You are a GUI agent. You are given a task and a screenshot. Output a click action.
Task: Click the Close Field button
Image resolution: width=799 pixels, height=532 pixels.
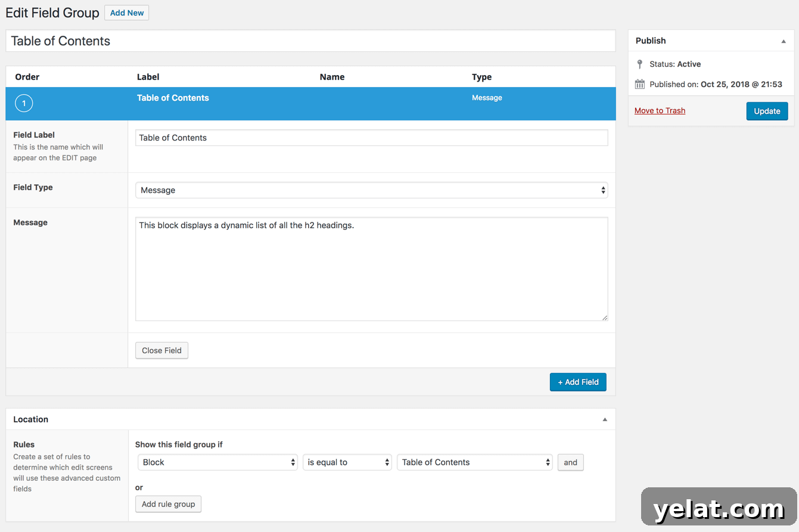point(161,350)
